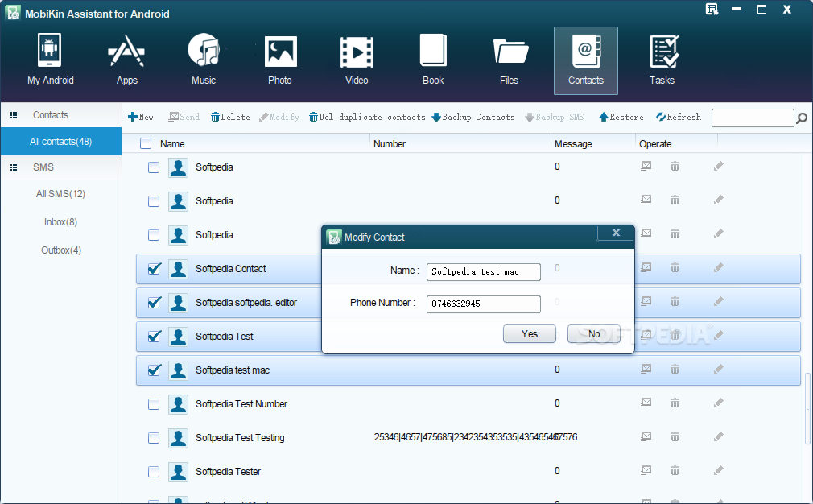Check the first Softpedia contact checkbox

pyautogui.click(x=154, y=167)
